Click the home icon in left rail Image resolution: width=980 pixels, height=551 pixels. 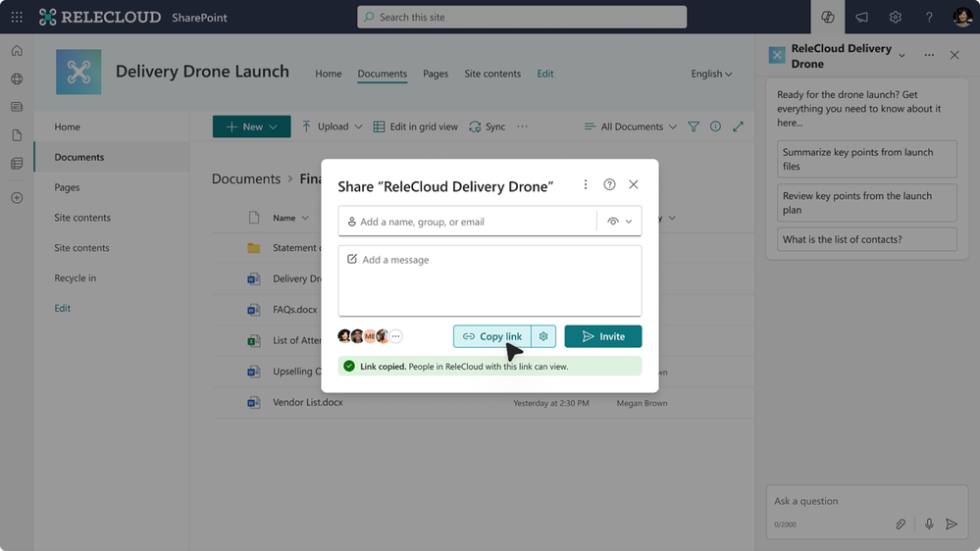tap(17, 51)
